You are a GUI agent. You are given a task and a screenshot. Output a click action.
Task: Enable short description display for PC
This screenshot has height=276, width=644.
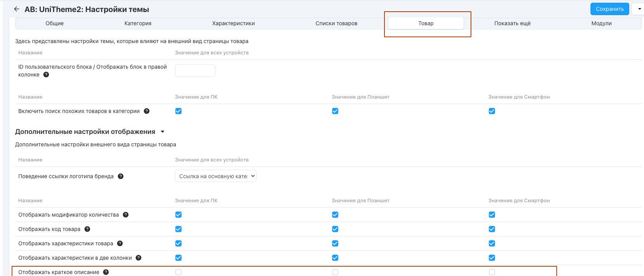[x=178, y=272]
